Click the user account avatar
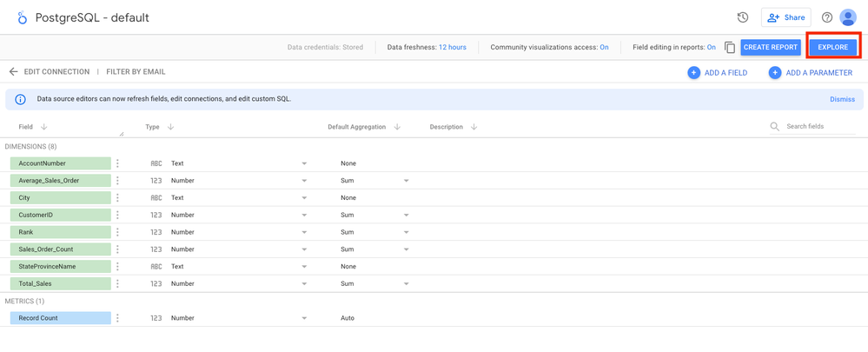The image size is (868, 352). (x=848, y=17)
